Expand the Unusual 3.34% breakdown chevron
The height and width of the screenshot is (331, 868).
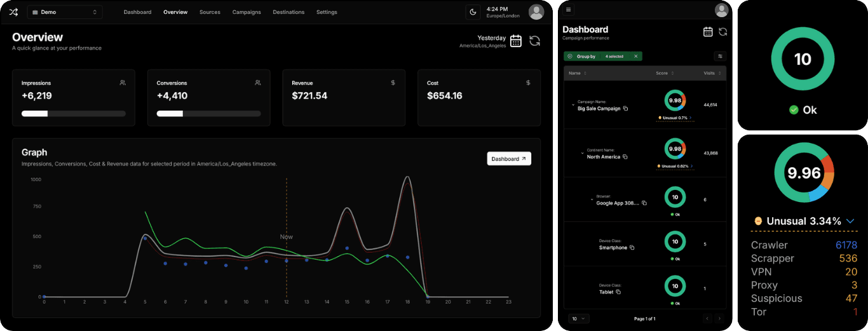[850, 221]
